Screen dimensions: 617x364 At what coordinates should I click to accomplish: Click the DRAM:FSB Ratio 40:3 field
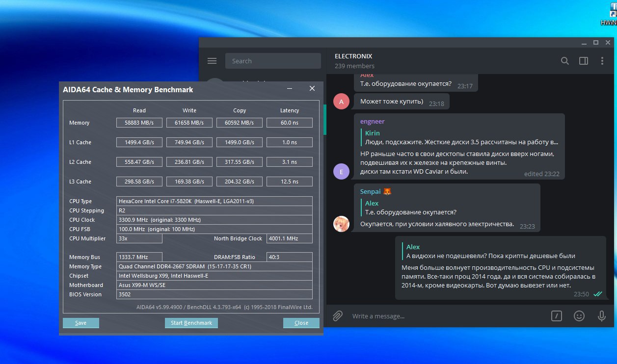pos(290,257)
